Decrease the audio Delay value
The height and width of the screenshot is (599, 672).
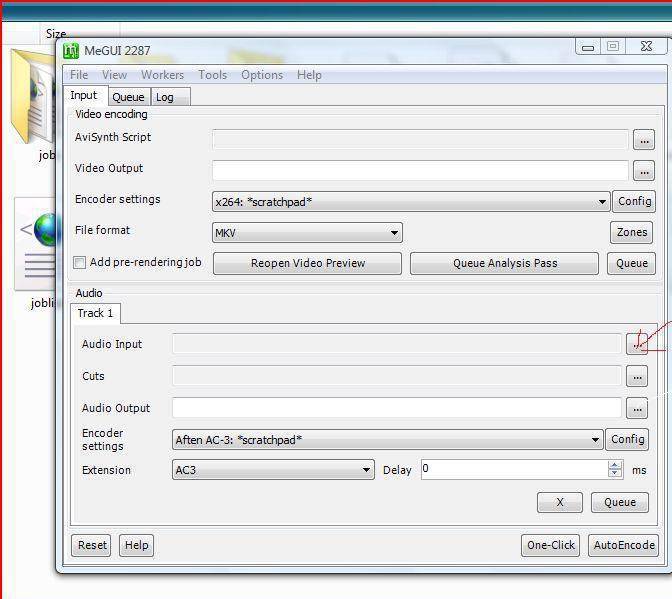point(615,473)
